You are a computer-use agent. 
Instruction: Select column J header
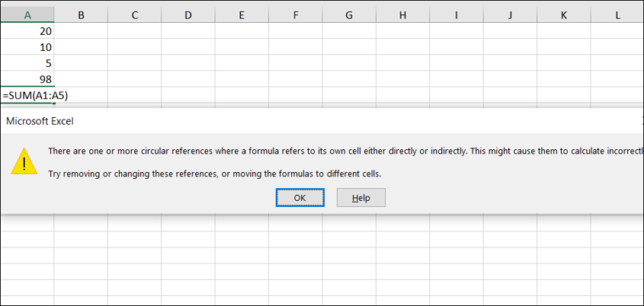tap(510, 15)
